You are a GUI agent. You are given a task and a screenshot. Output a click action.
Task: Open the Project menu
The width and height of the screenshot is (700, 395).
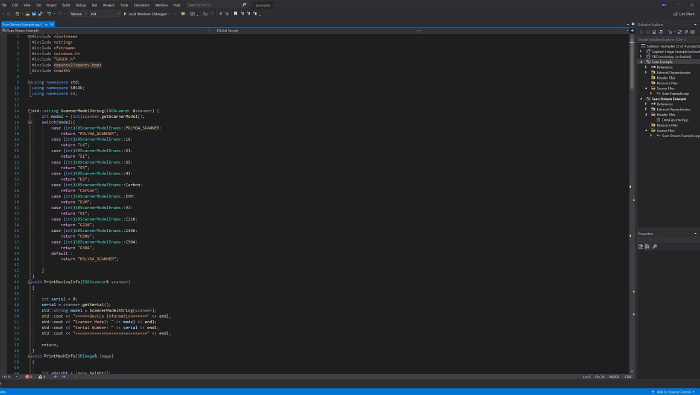pos(51,5)
